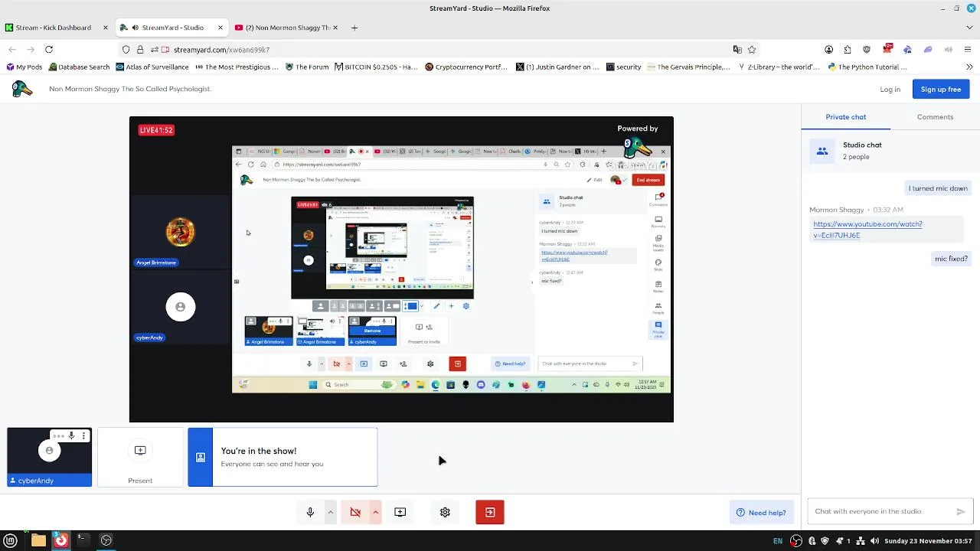Click the Sign up free button
Screen dimensions: 980x551
pos(941,90)
